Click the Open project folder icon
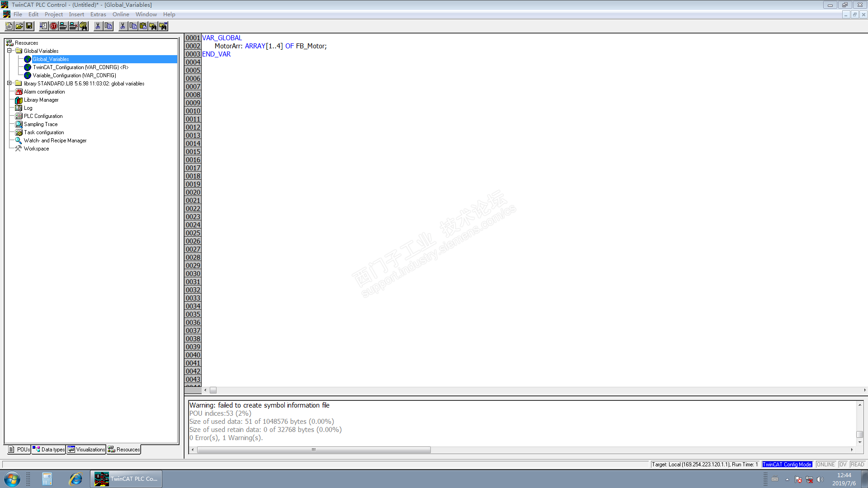 pyautogui.click(x=19, y=26)
